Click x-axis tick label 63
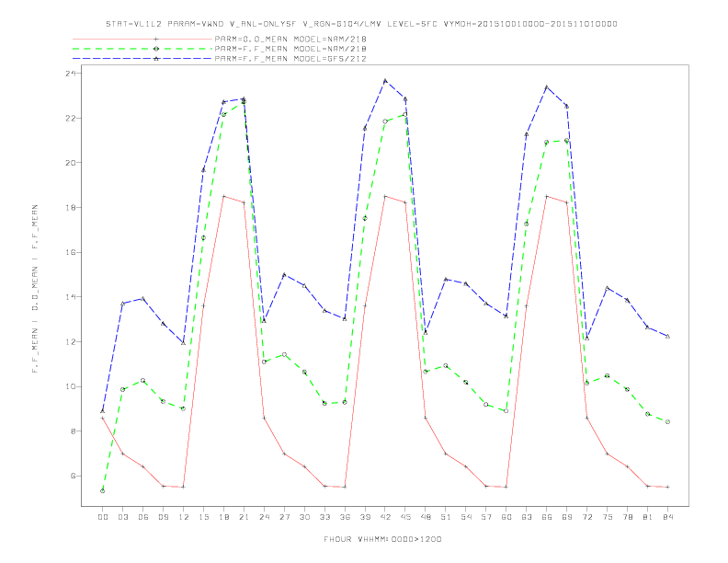The height and width of the screenshot is (563, 728). click(x=527, y=517)
